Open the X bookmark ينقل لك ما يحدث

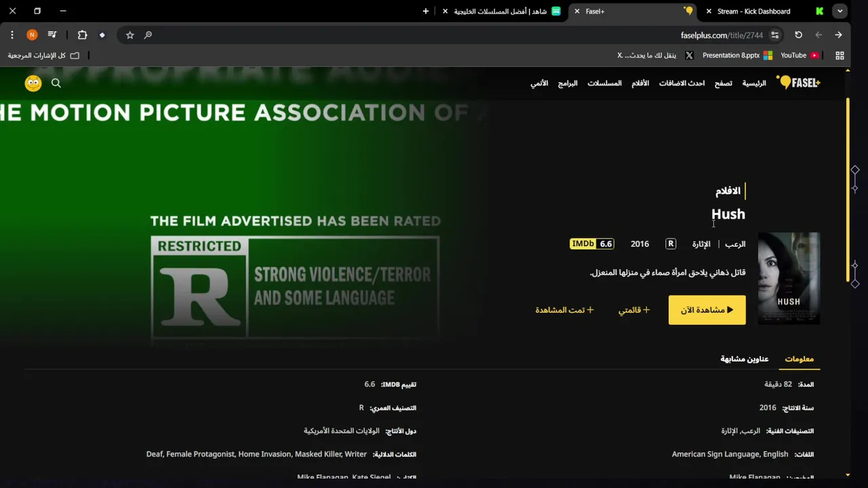tap(655, 56)
